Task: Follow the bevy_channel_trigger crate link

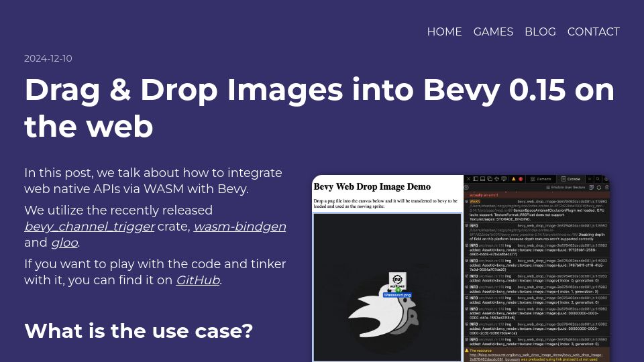Action: pyautogui.click(x=89, y=226)
